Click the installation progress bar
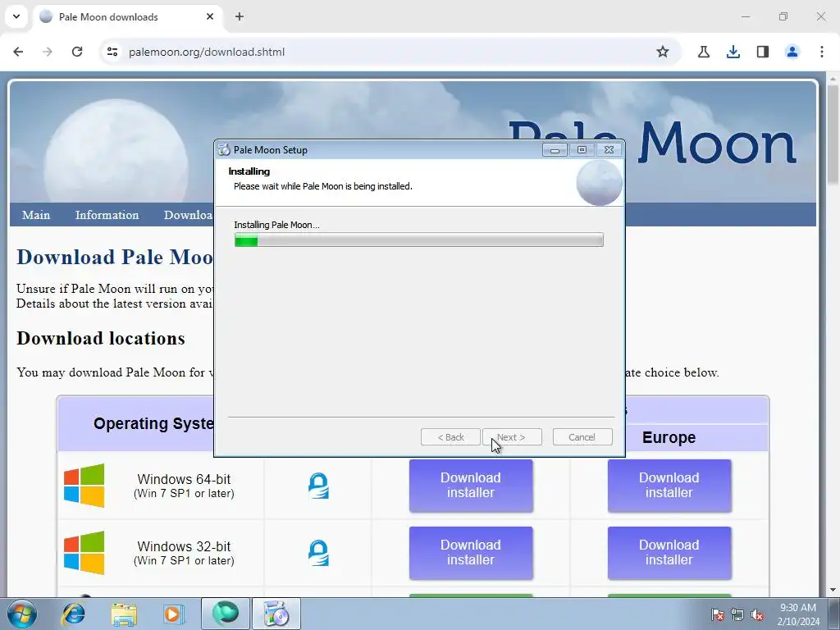 click(419, 240)
